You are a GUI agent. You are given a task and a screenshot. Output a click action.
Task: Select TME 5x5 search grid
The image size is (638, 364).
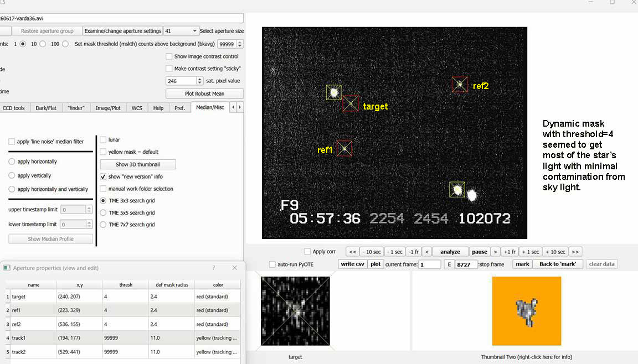tap(104, 212)
